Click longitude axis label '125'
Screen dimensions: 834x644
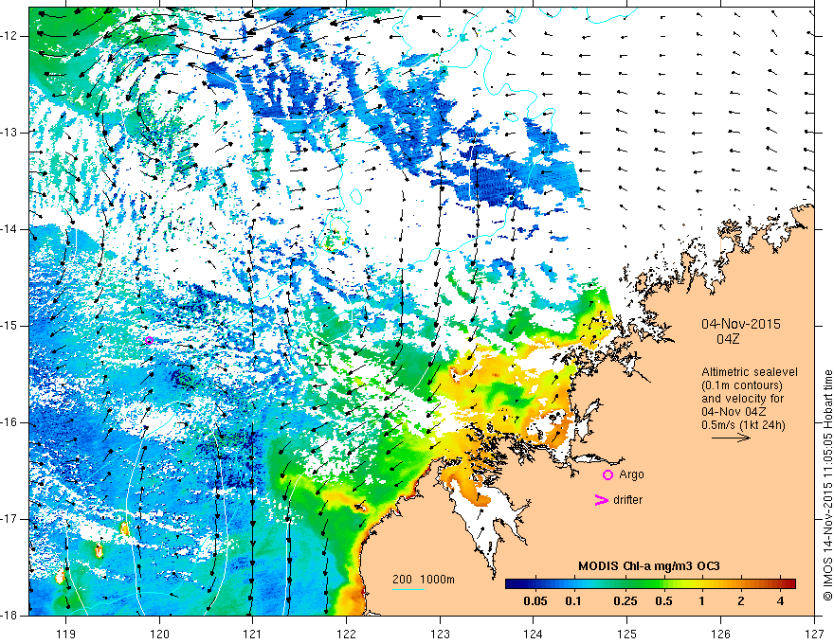[627, 634]
